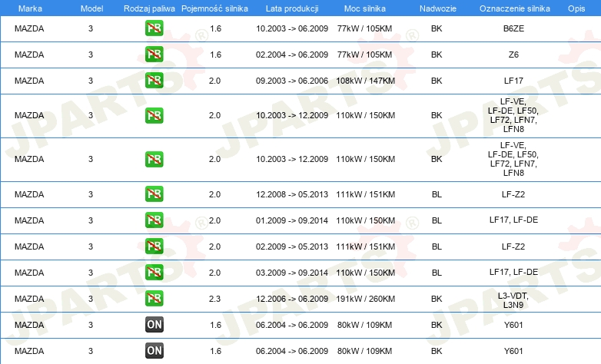Click the Opis column header
This screenshot has width=601, height=364.
coord(576,8)
